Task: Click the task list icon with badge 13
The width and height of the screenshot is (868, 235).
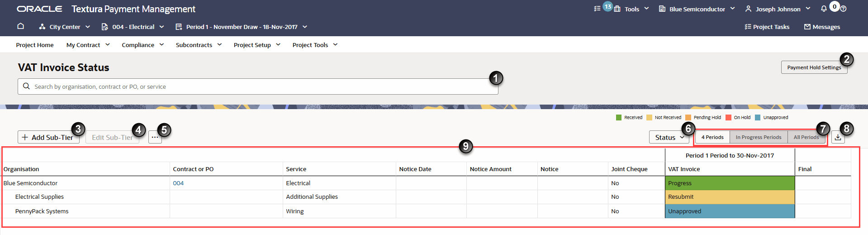Action: pyautogui.click(x=598, y=9)
